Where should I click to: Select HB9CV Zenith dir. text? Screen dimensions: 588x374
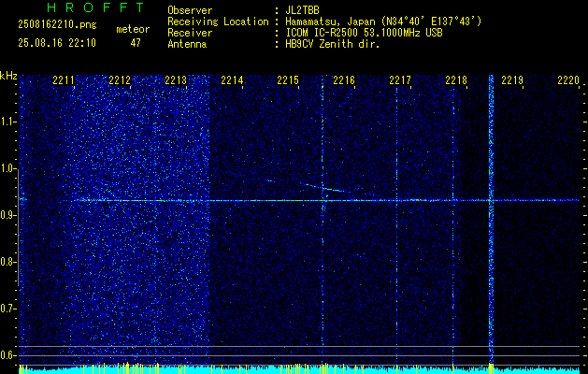pos(333,44)
